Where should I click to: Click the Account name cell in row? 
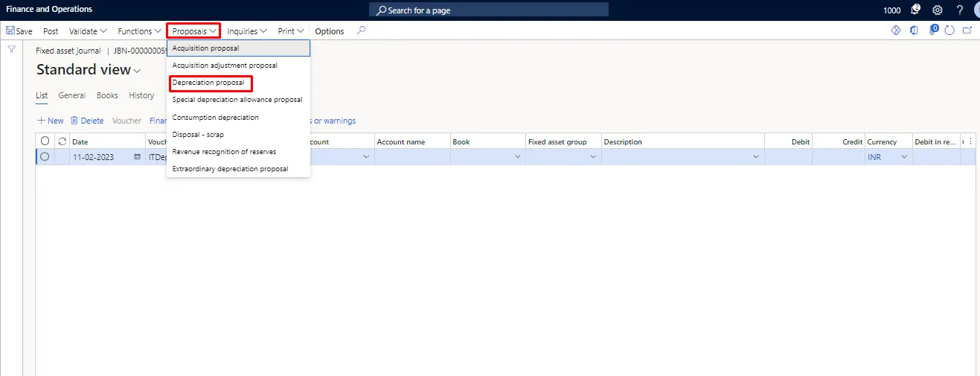pos(412,157)
